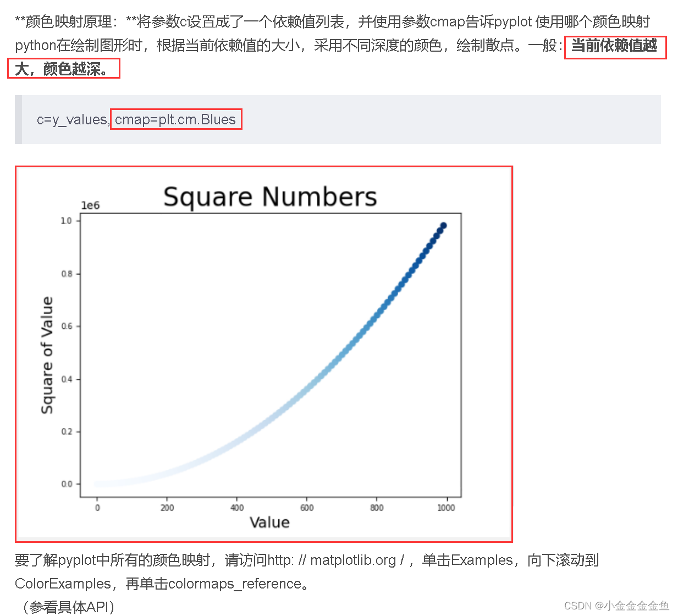Viewport: 678px width, 616px height.
Task: Click the y-axis tick label 0.4
Action: (x=67, y=380)
